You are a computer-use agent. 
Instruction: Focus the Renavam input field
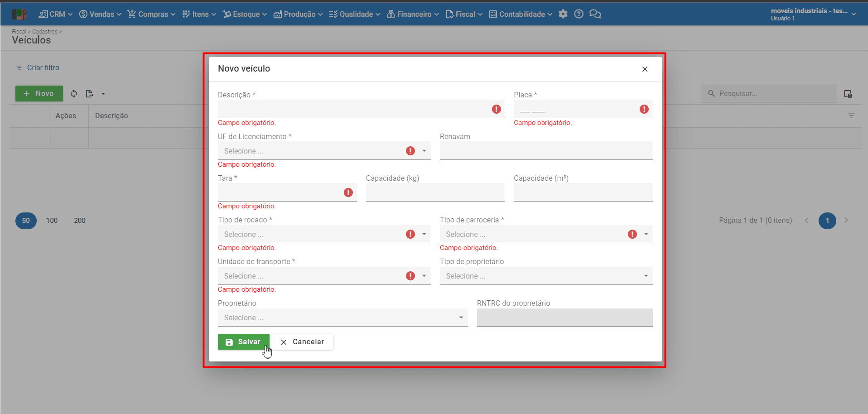[546, 151]
